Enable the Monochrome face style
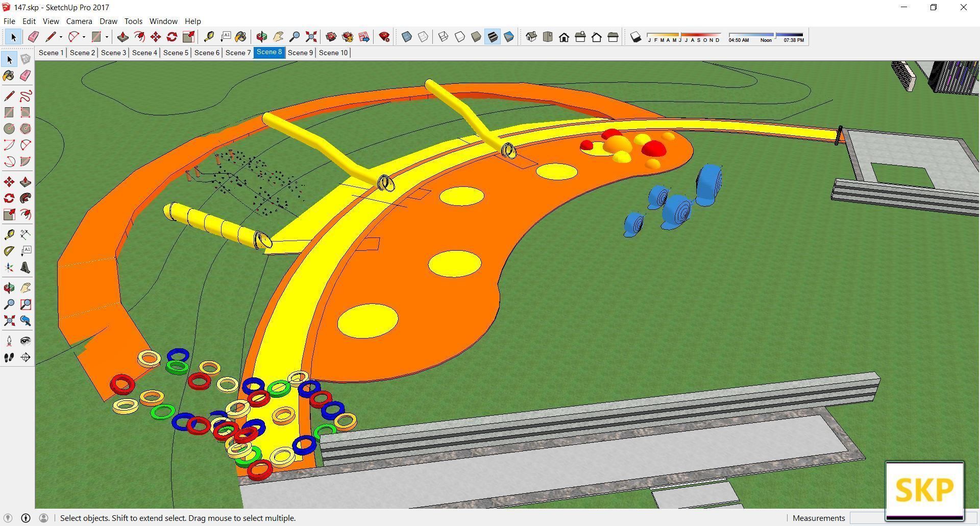The width and height of the screenshot is (980, 526). [509, 37]
